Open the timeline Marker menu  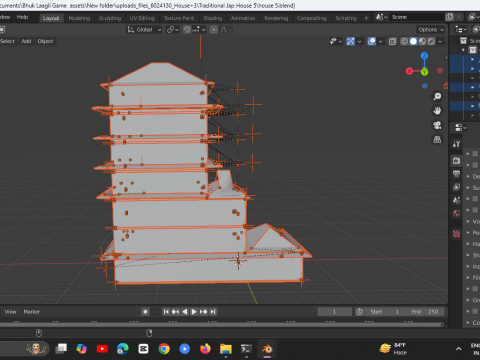[x=32, y=312]
